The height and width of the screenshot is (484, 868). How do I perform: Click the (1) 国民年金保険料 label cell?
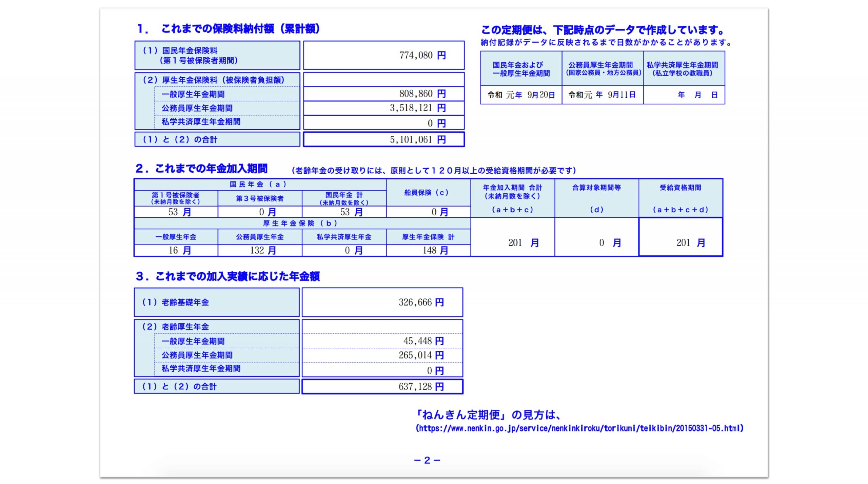tap(217, 55)
